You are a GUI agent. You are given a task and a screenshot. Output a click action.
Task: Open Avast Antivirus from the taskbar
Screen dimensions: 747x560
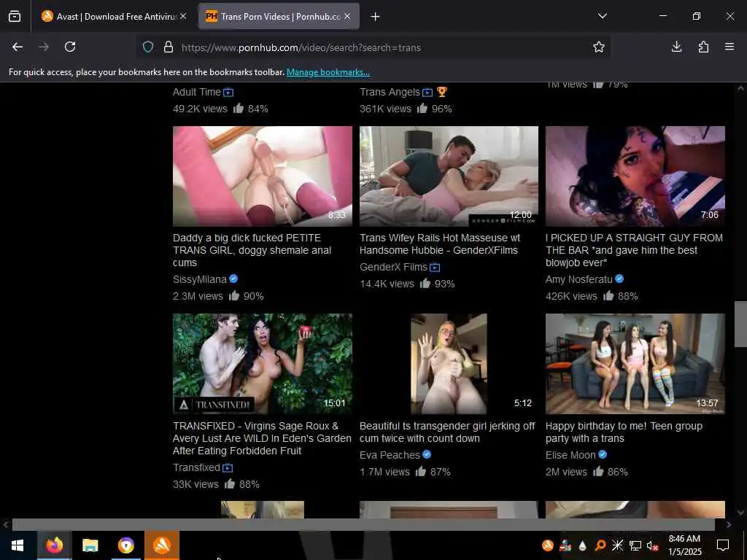pos(161,545)
